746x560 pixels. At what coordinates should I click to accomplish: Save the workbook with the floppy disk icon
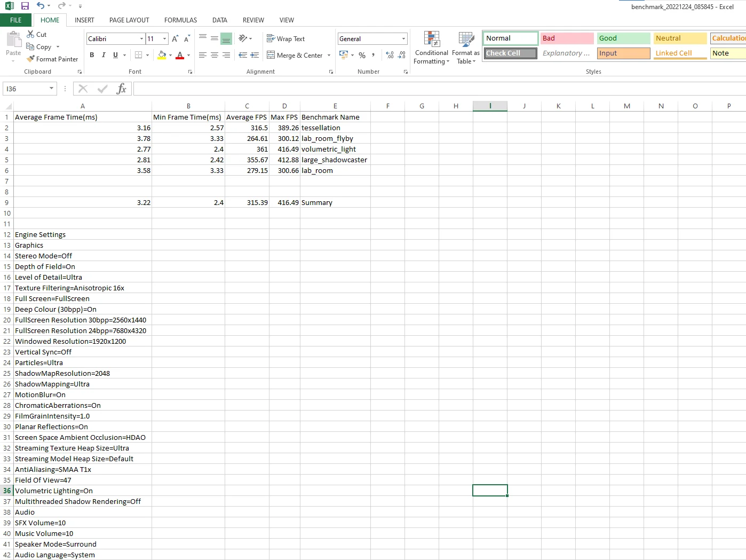[x=25, y=6]
